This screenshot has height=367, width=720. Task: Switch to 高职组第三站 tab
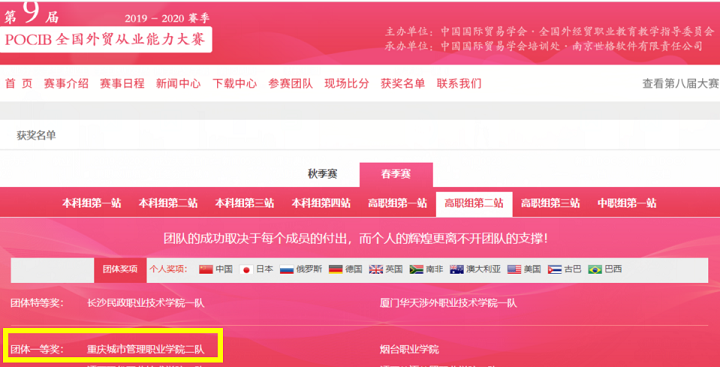point(550,203)
